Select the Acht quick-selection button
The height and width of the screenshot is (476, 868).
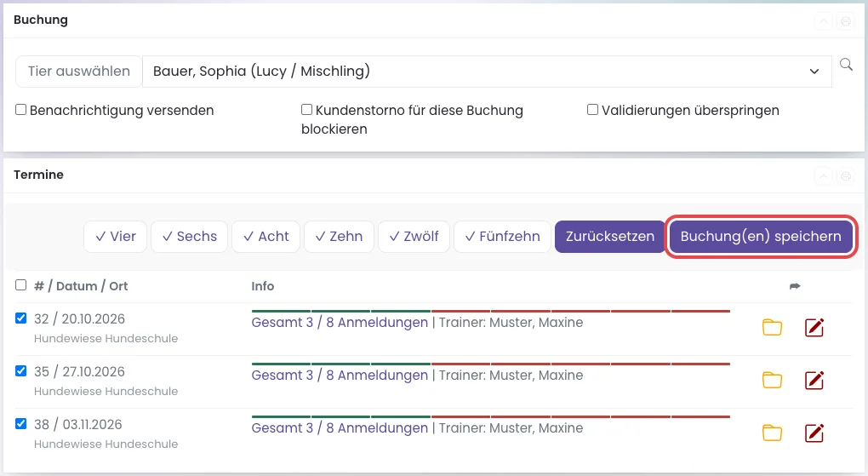tap(266, 237)
